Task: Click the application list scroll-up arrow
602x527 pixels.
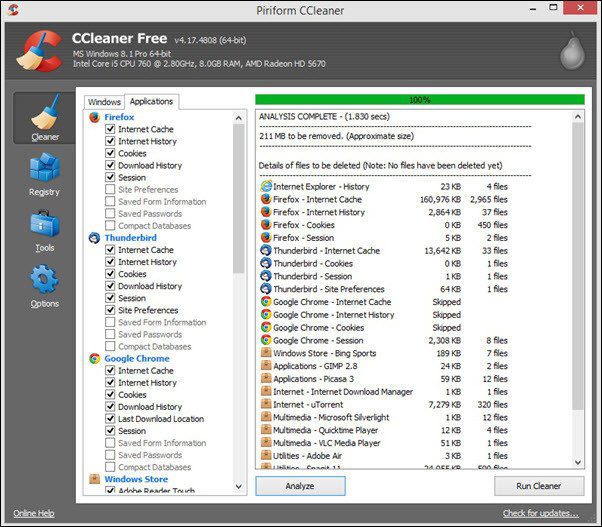Action: [238, 118]
